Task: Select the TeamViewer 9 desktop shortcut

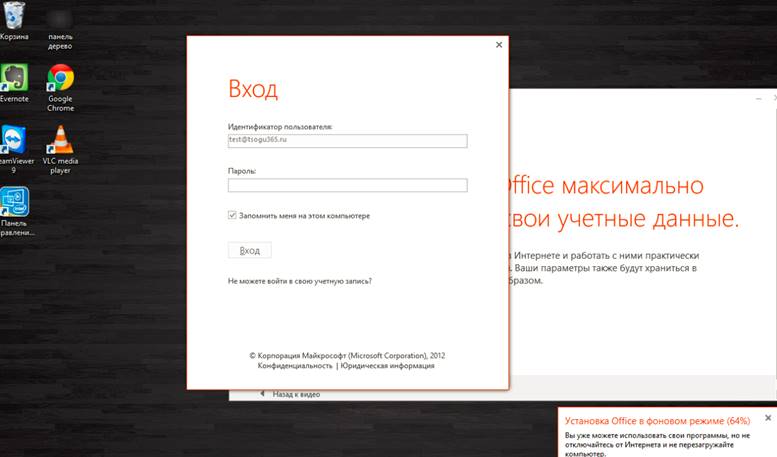Action: click(14, 150)
